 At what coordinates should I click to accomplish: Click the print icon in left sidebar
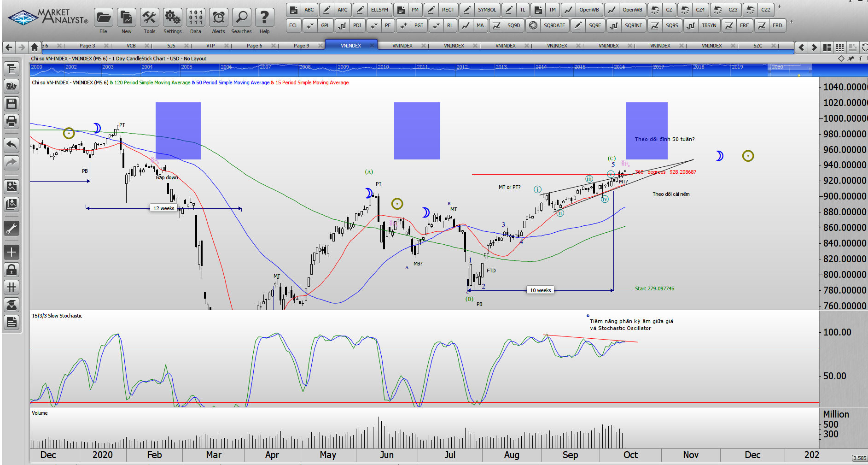(12, 121)
